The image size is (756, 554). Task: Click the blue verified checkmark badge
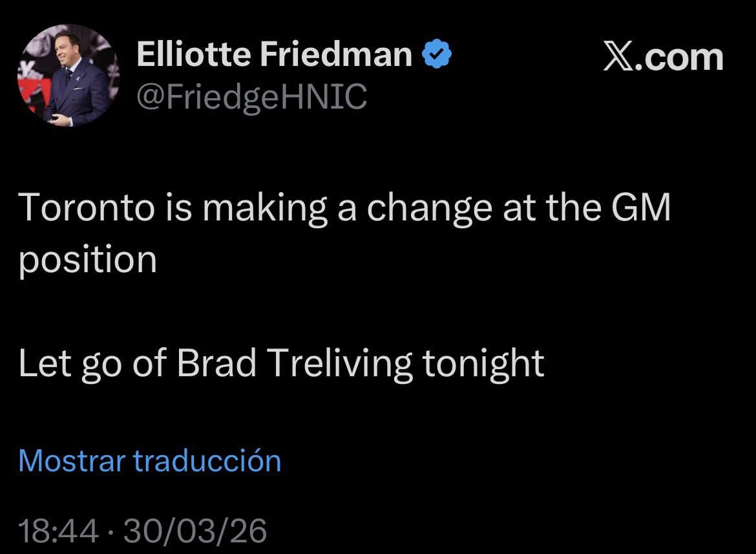pos(437,54)
